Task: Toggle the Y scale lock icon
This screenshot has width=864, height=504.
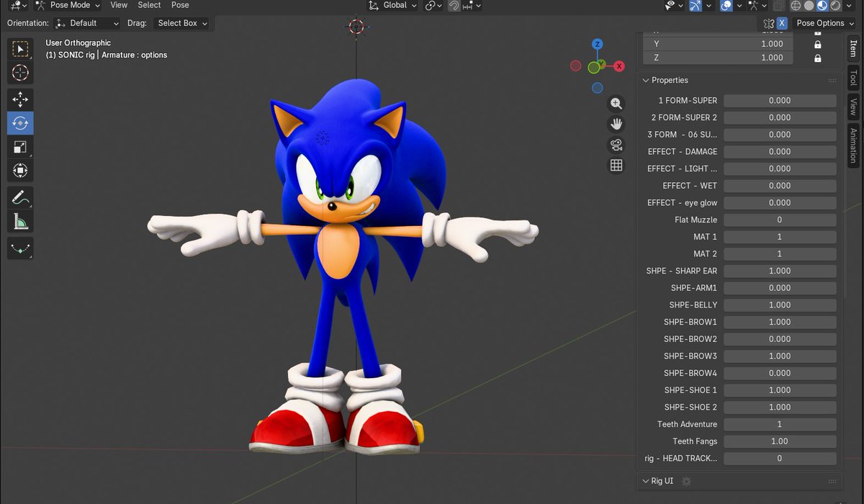Action: tap(817, 44)
